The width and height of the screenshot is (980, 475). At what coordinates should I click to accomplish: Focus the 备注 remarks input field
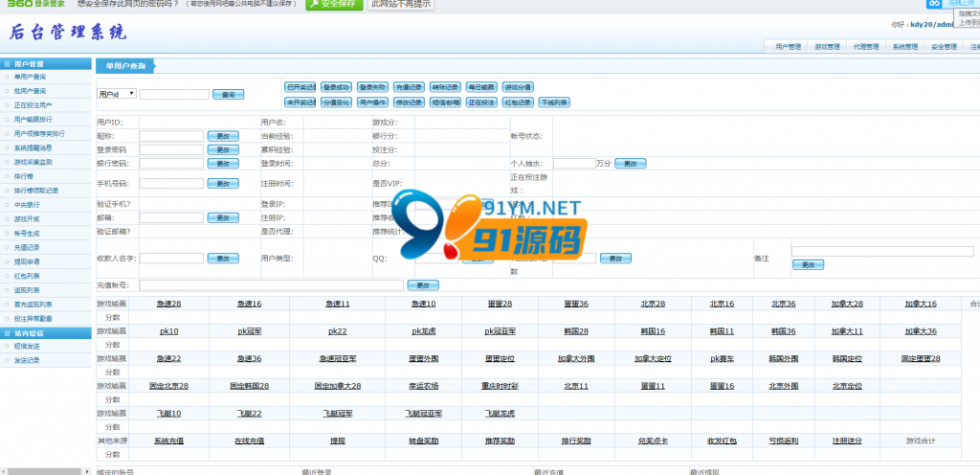(x=882, y=251)
